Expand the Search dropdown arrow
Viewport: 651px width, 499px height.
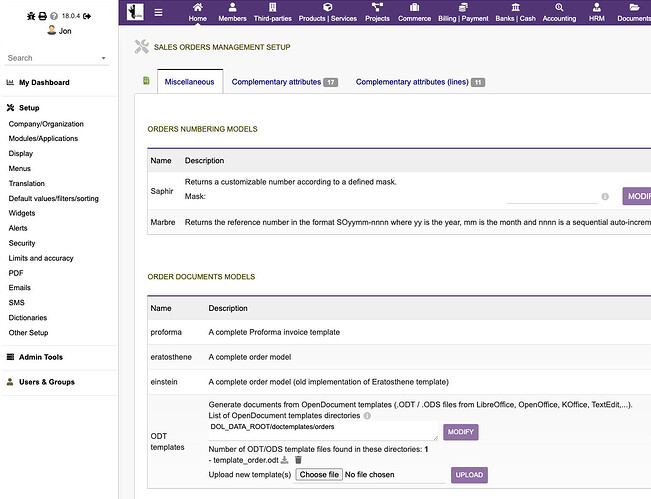pos(103,58)
